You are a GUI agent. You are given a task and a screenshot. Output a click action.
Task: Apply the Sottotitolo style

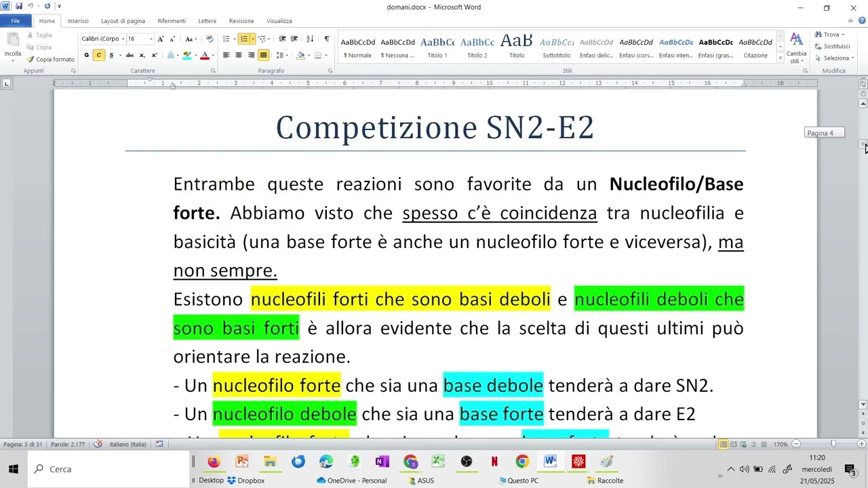click(557, 47)
